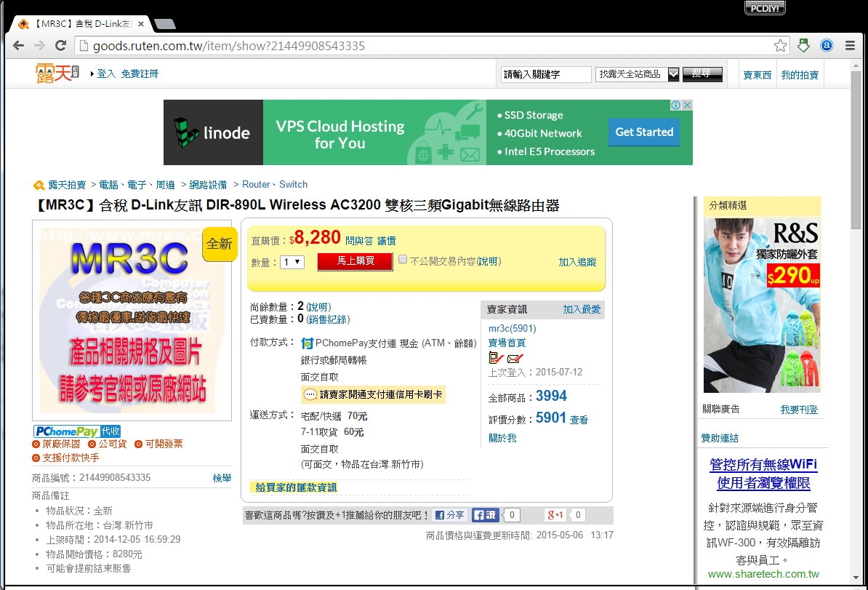Open the 網路設備 breadcrumb
Screen dimensions: 868x590
point(208,185)
